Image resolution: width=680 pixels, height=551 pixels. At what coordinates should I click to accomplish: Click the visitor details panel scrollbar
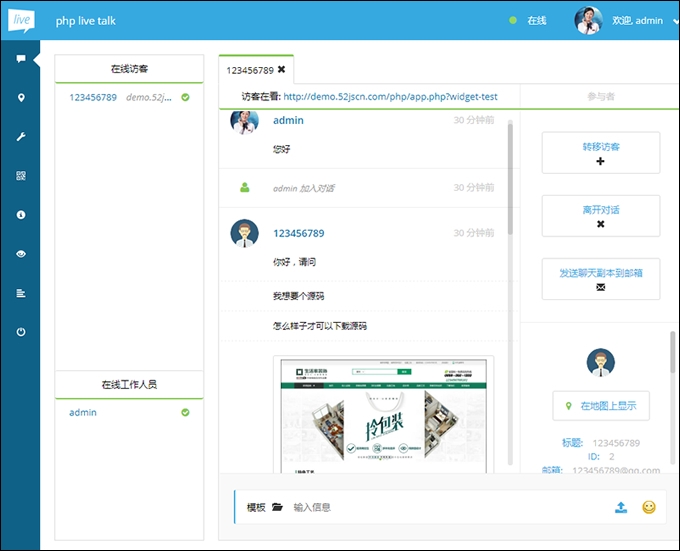(673, 352)
